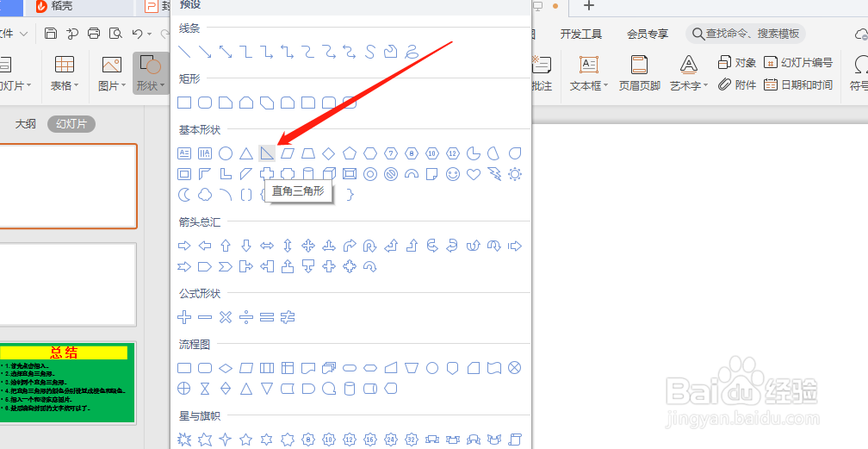Image resolution: width=868 pixels, height=449 pixels.
Task: Select the 32-point star shape
Action: point(412,440)
